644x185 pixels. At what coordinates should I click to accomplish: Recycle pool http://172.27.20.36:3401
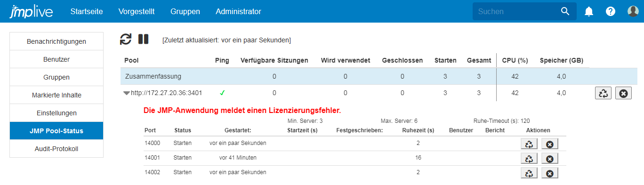tap(603, 93)
